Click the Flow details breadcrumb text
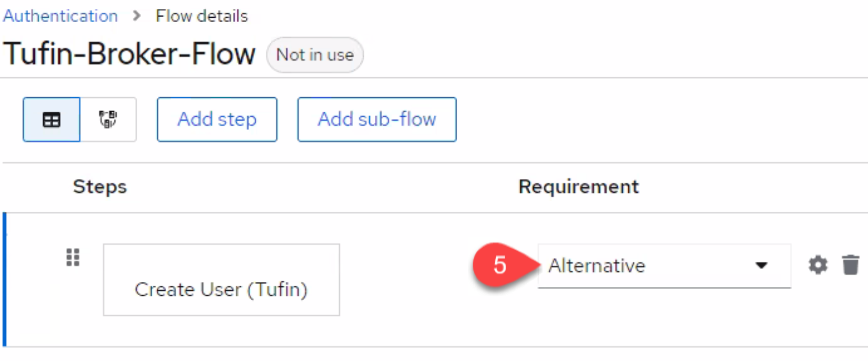This screenshot has height=361, width=868. point(201,16)
